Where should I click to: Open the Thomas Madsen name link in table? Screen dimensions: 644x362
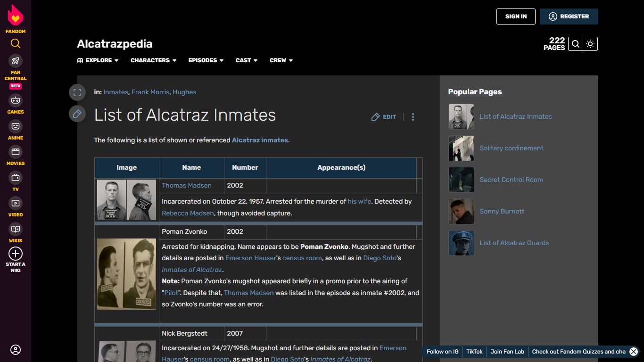click(187, 185)
